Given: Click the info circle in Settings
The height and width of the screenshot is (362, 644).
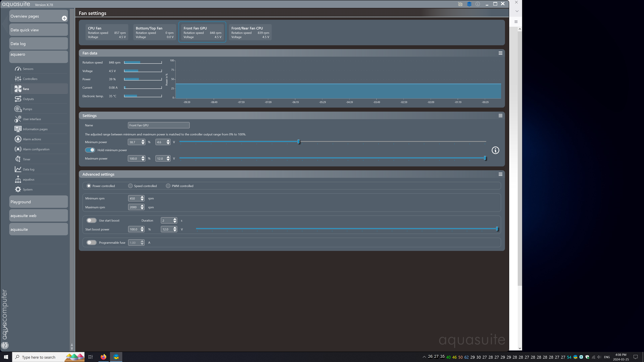Looking at the screenshot, I should tap(495, 150).
